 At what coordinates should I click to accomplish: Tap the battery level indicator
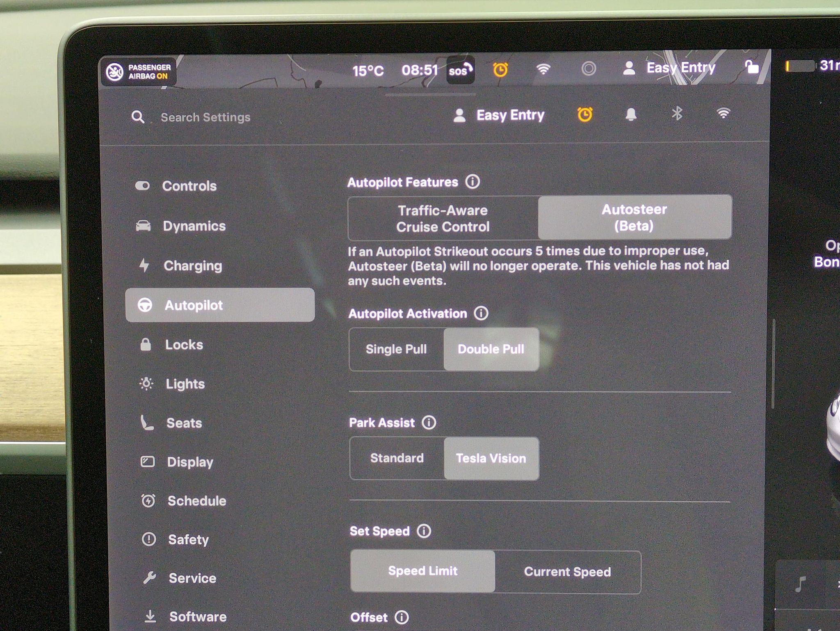pyautogui.click(x=800, y=66)
